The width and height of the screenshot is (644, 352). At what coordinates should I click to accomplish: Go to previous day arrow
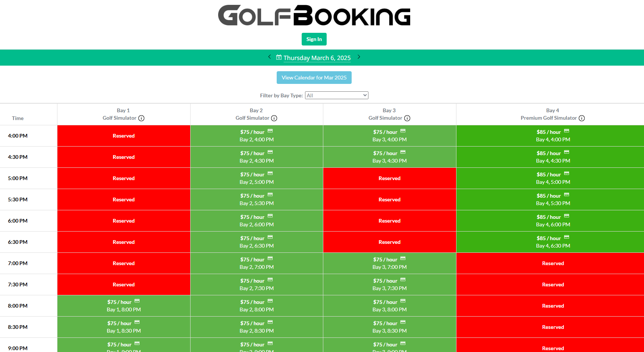coord(269,57)
